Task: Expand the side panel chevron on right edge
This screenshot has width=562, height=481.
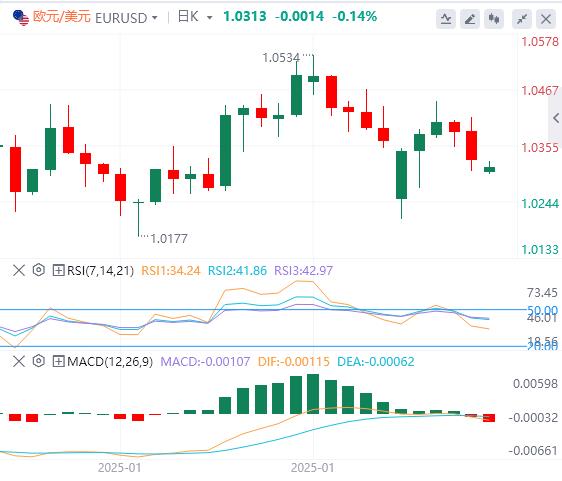Action: pos(556,118)
